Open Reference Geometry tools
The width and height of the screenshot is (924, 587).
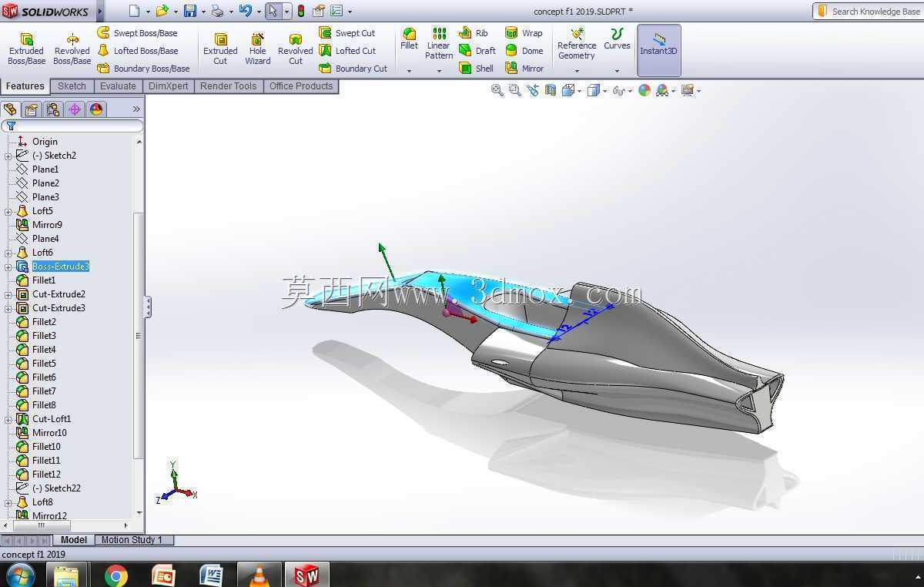(x=577, y=43)
